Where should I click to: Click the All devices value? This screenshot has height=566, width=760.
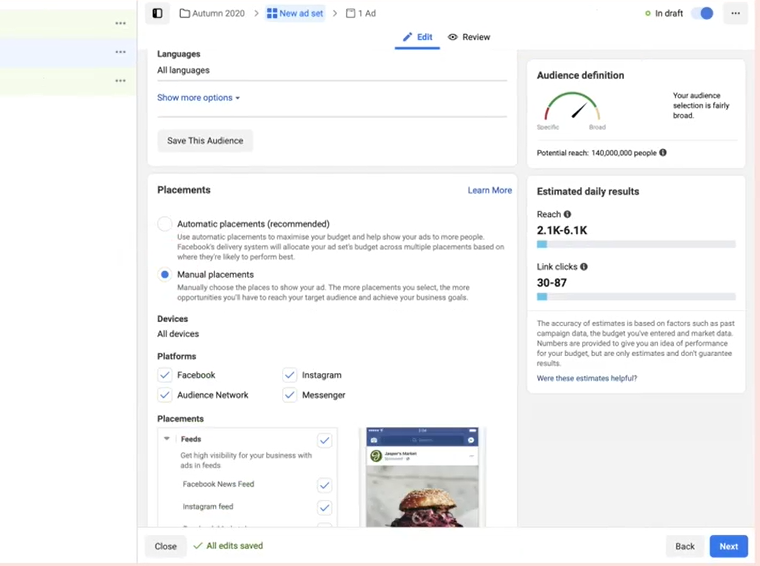[178, 334]
